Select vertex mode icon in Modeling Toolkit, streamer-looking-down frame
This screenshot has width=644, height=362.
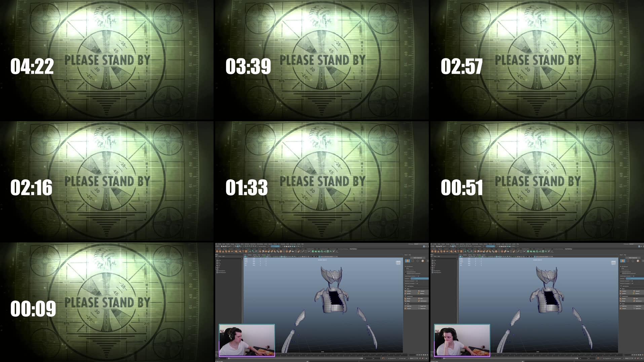tap(413, 261)
